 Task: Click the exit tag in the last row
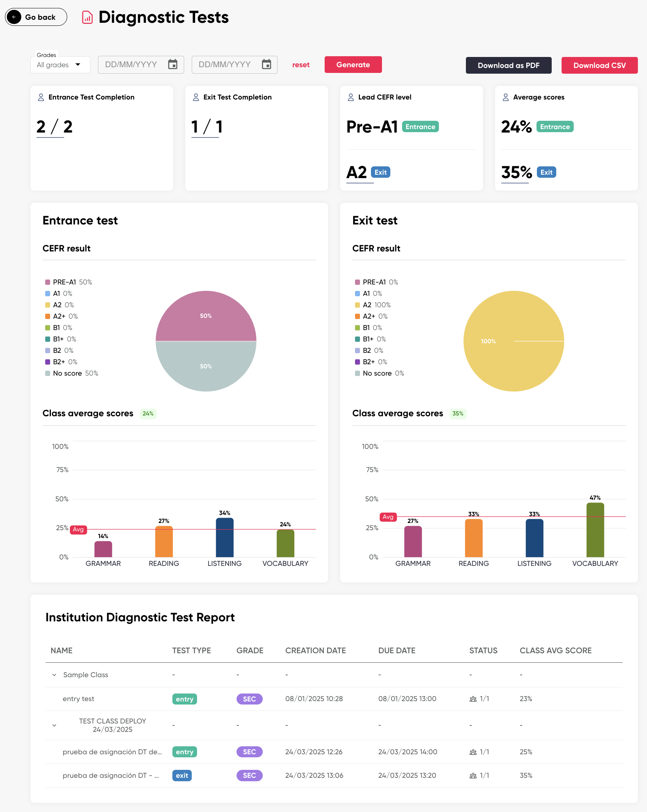tap(182, 776)
